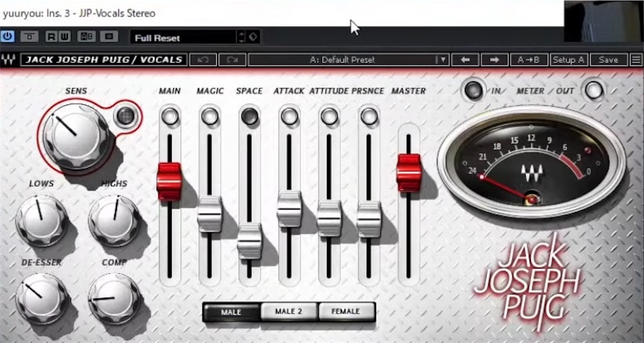Toggle the A/B comparison button
The width and height of the screenshot is (644, 343).
click(86, 37)
